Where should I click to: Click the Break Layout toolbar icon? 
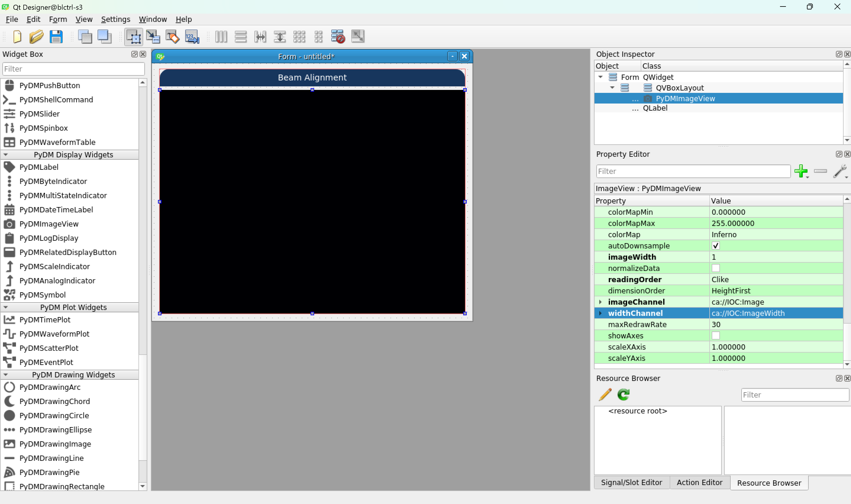tap(338, 36)
